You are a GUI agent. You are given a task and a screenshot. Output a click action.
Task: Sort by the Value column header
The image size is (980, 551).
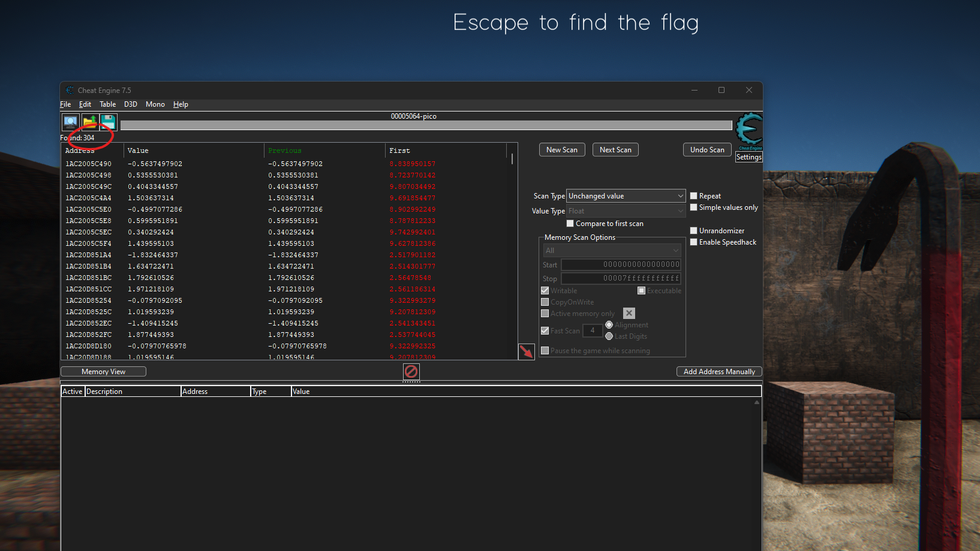coord(194,150)
